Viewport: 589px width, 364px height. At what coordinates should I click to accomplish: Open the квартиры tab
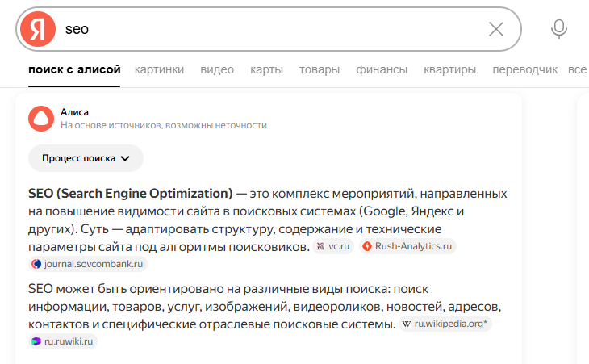(449, 69)
